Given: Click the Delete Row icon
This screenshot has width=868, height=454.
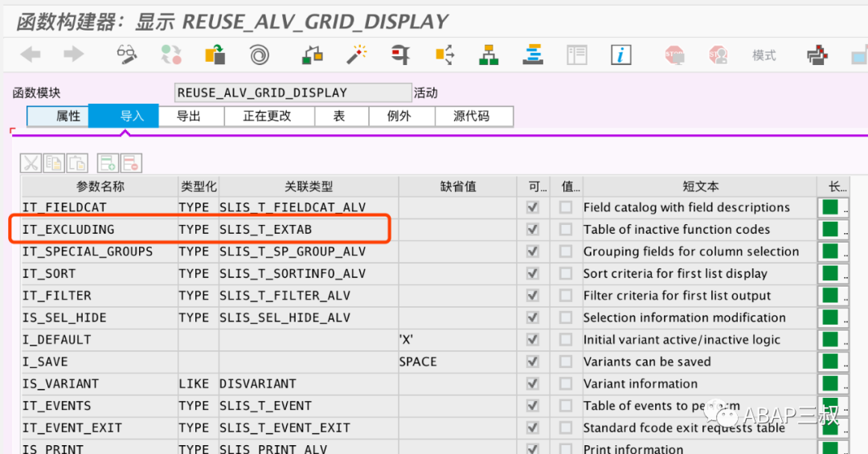Looking at the screenshot, I should (x=131, y=163).
